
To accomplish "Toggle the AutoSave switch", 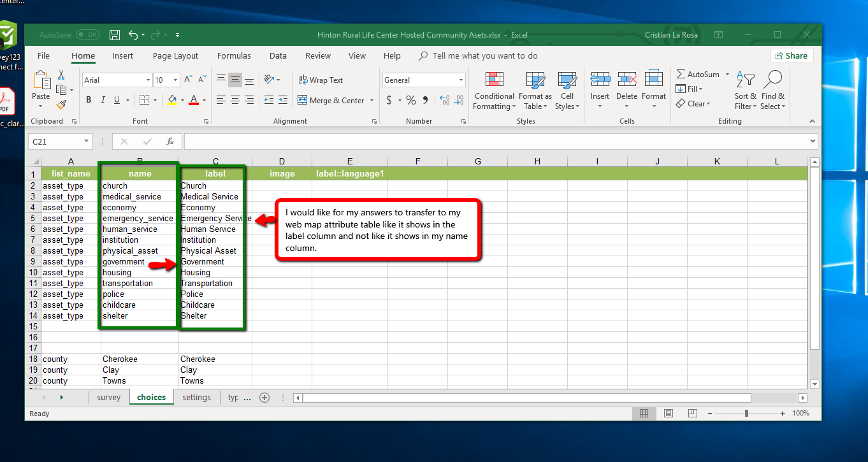I will 88,34.
